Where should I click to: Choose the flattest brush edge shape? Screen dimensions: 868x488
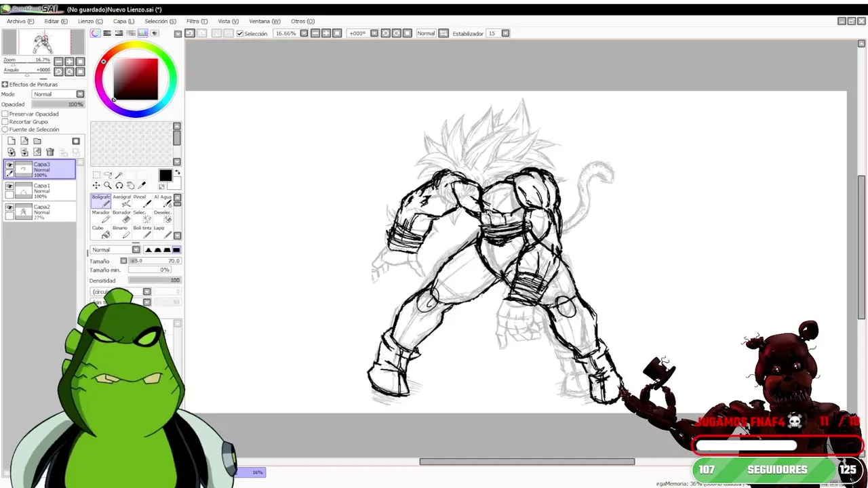point(176,249)
